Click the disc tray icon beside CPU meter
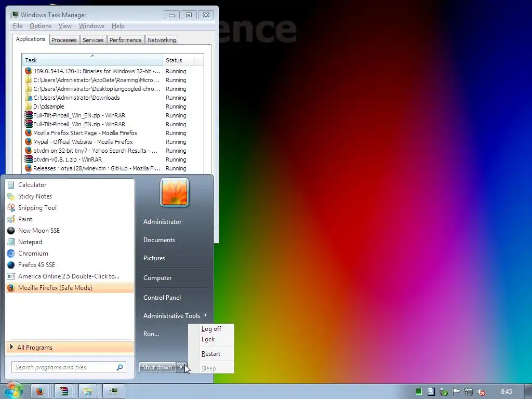This screenshot has height=399, width=532. (431, 392)
